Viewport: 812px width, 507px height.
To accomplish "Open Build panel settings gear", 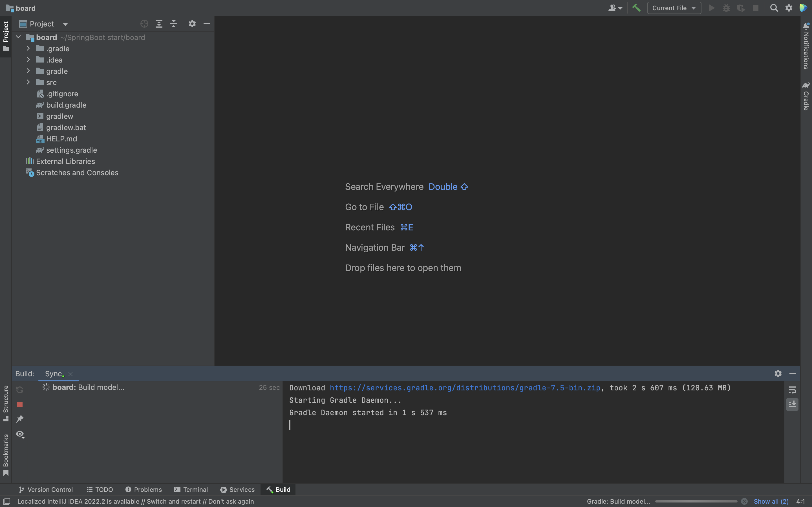I will click(x=778, y=373).
